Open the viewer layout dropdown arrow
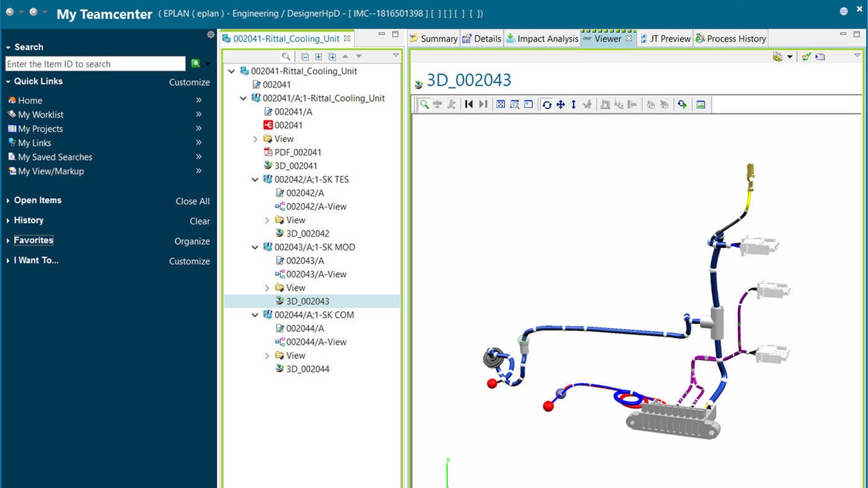This screenshot has width=868, height=488. [x=790, y=56]
